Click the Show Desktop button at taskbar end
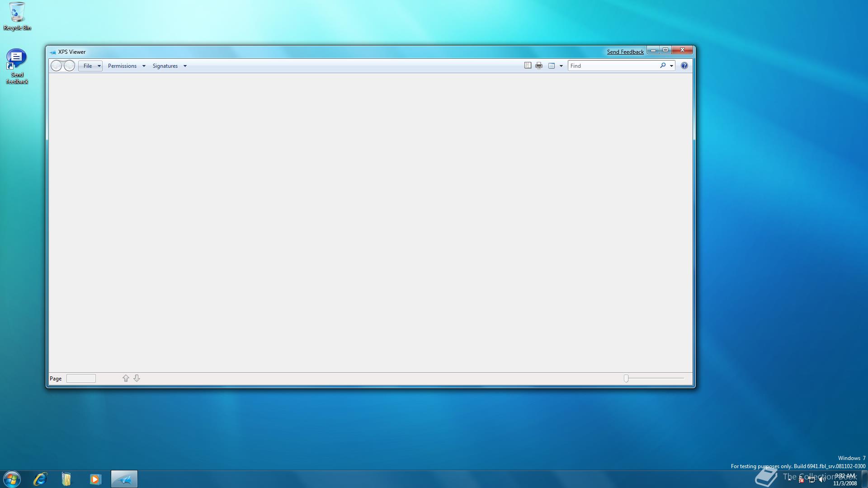 (864, 479)
